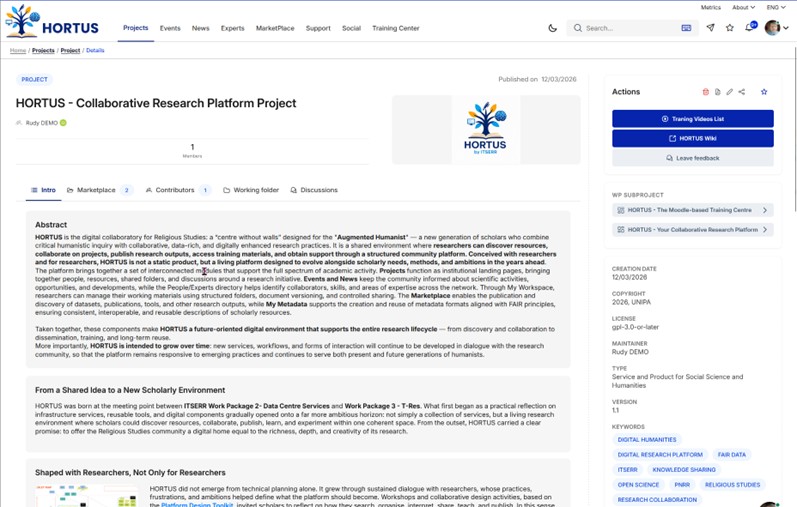The height and width of the screenshot is (507, 797).
Task: Open Events in main navigation
Action: point(170,28)
